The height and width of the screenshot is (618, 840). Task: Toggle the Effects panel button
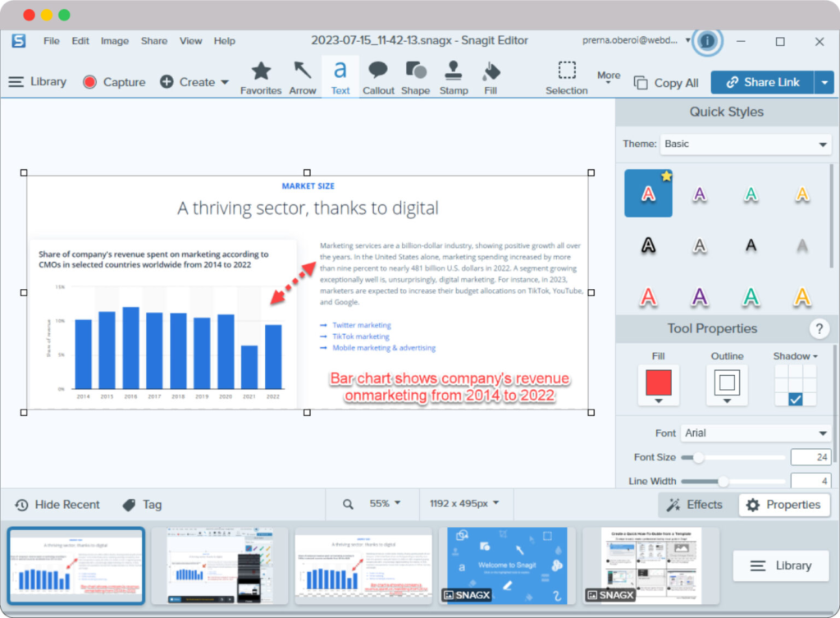pyautogui.click(x=695, y=505)
